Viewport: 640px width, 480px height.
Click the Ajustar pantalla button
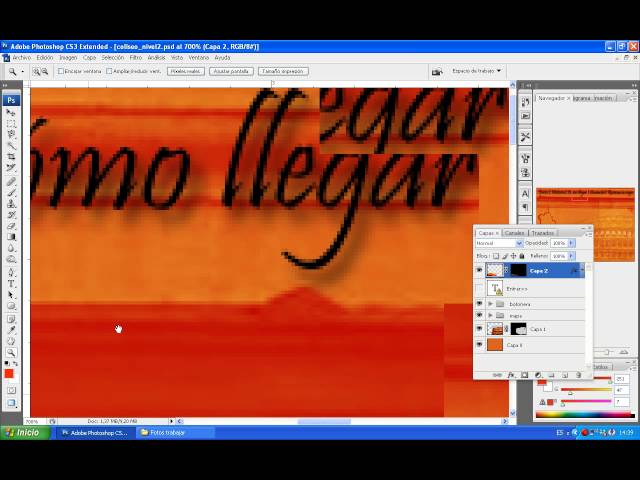[231, 71]
